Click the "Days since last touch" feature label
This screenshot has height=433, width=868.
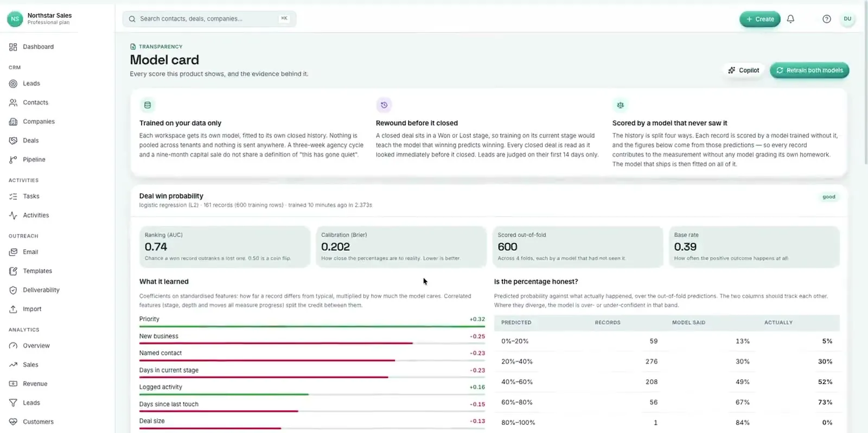pos(169,404)
